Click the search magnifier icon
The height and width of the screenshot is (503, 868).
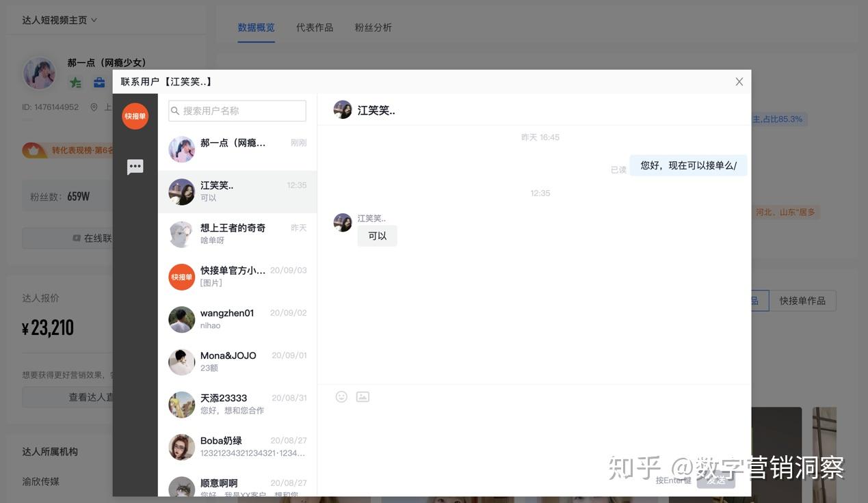click(175, 111)
